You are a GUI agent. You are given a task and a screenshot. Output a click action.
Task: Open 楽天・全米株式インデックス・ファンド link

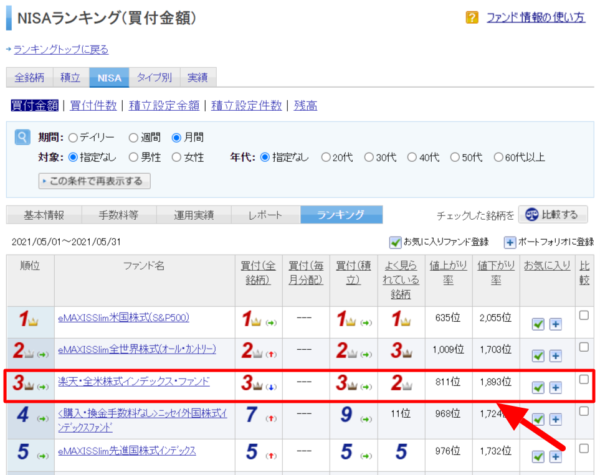(x=134, y=382)
